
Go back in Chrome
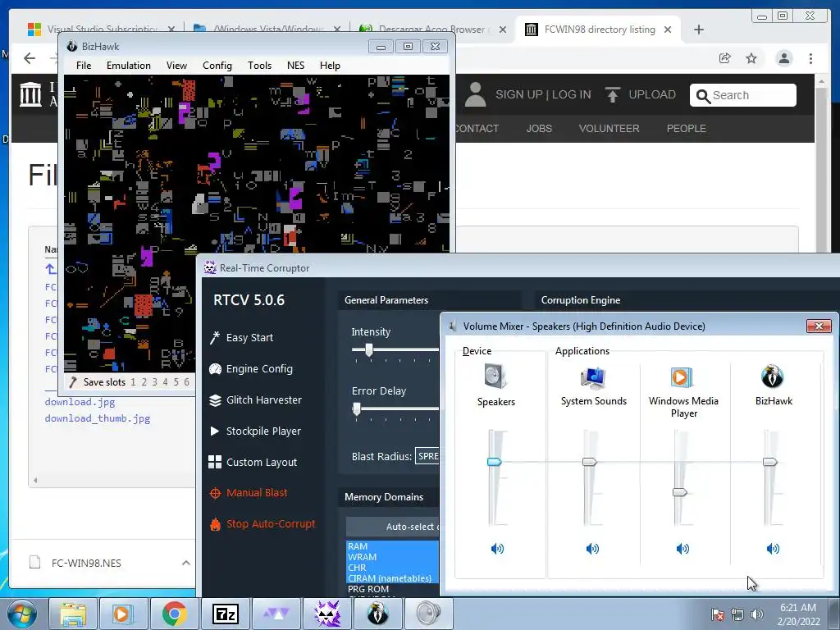pyautogui.click(x=30, y=58)
